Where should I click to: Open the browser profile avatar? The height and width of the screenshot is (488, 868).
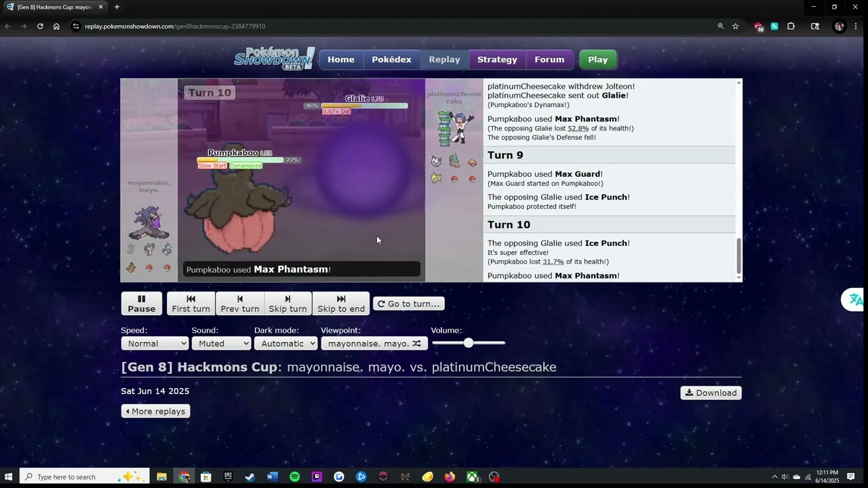(840, 26)
